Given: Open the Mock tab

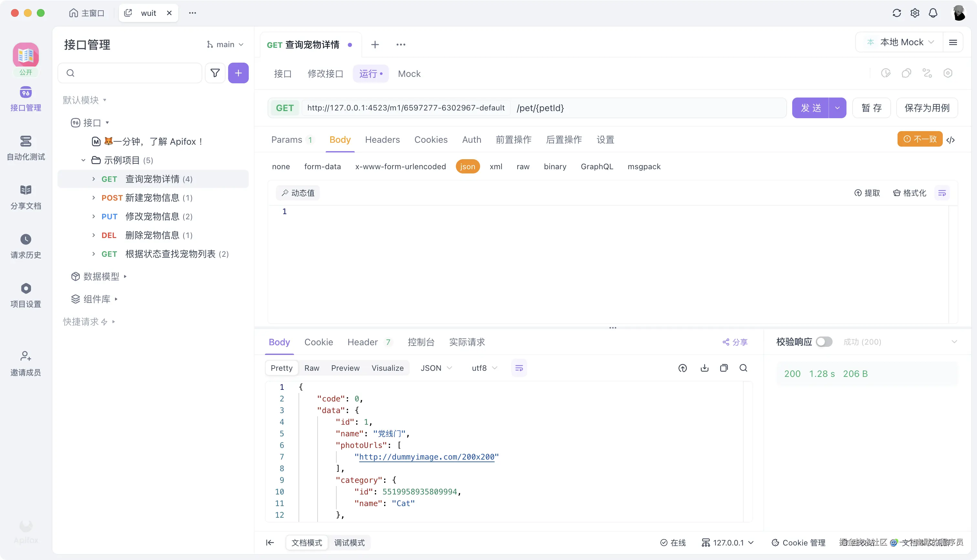Looking at the screenshot, I should click(x=409, y=73).
